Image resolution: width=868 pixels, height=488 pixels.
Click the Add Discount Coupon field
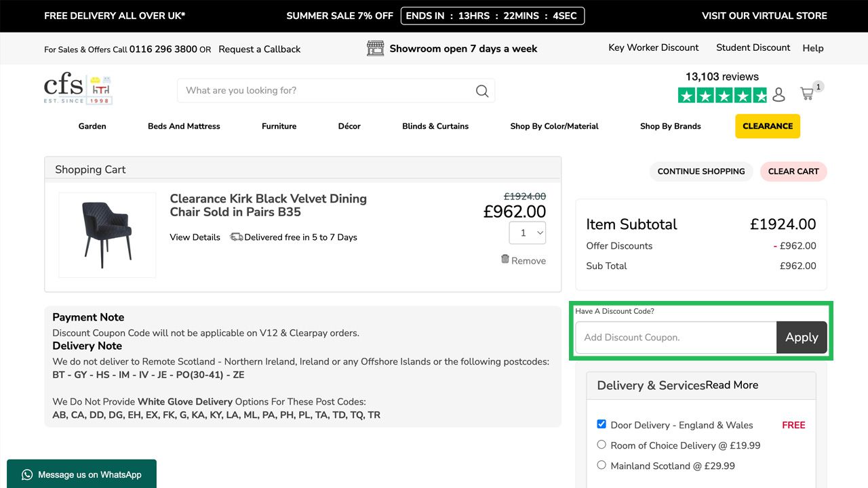click(675, 338)
